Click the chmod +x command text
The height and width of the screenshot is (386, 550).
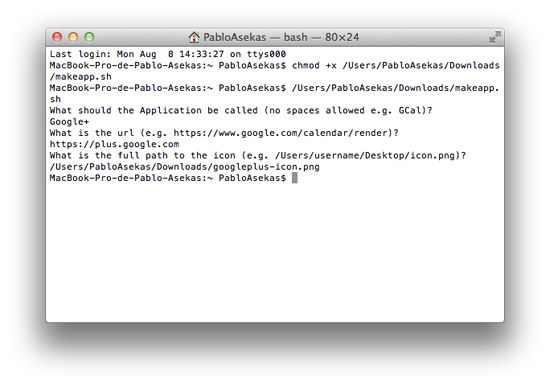(x=314, y=65)
